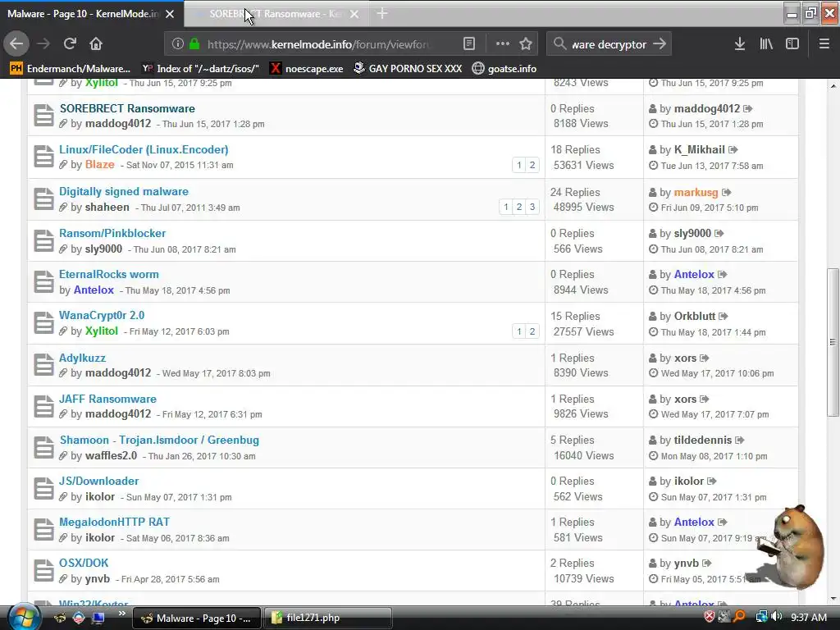
Task: Open Ransom/Pinkblocker topic
Action: [112, 233]
